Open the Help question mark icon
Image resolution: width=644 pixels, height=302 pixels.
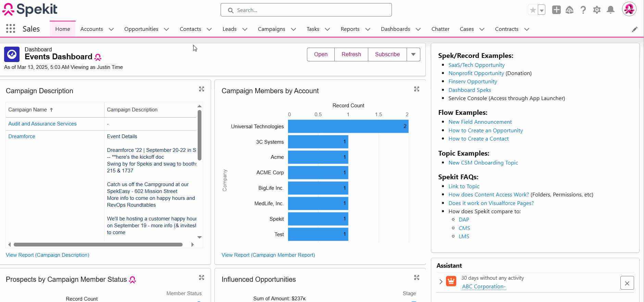tap(583, 10)
